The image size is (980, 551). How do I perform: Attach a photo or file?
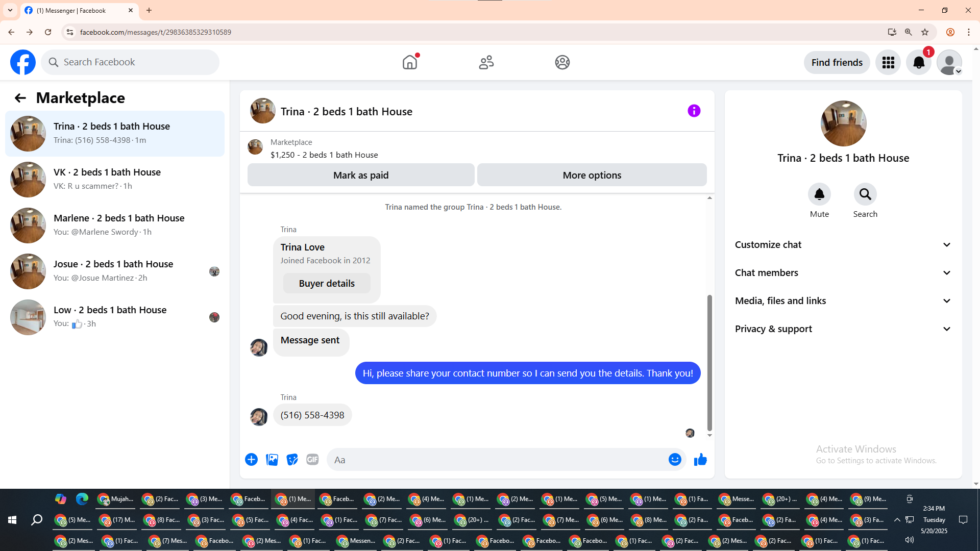point(272,460)
